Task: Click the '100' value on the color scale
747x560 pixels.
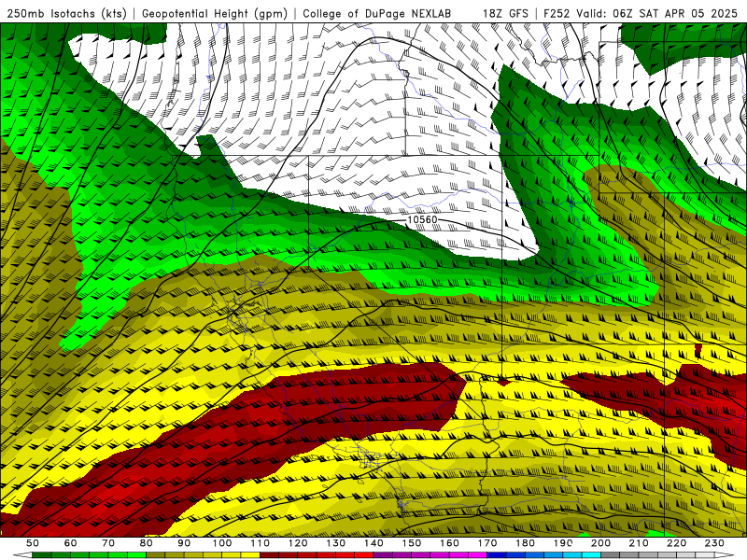Action: point(222,543)
